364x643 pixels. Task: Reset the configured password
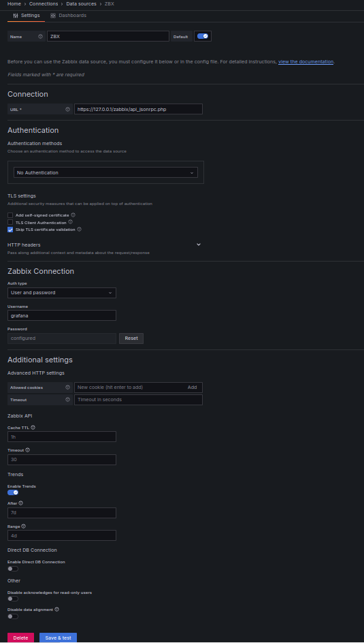[x=131, y=339]
